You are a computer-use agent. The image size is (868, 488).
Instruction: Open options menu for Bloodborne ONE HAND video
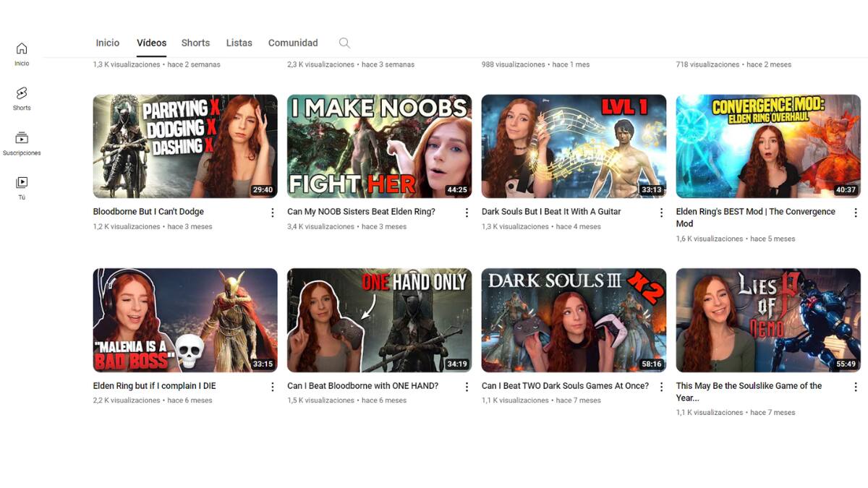point(467,387)
